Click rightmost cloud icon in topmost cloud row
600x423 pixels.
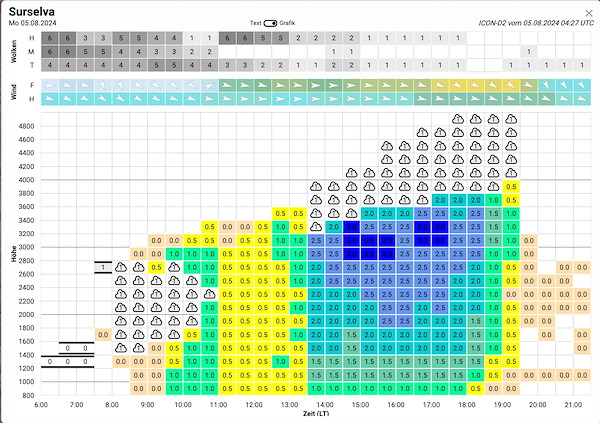pyautogui.click(x=511, y=119)
